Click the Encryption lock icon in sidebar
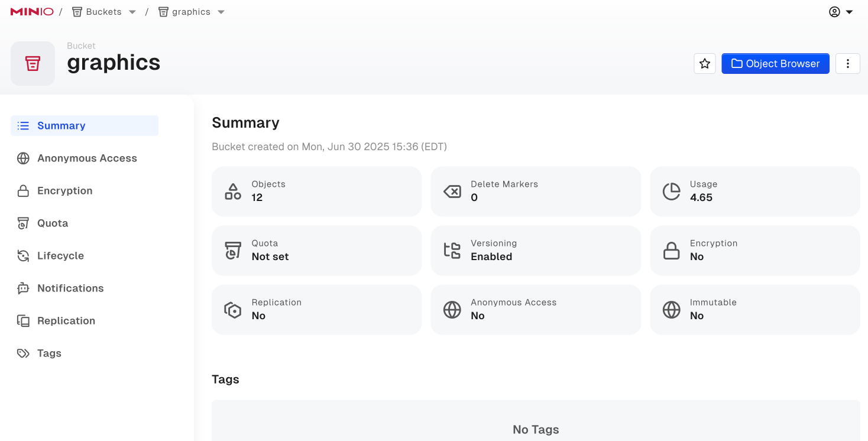868x441 pixels. (23, 191)
